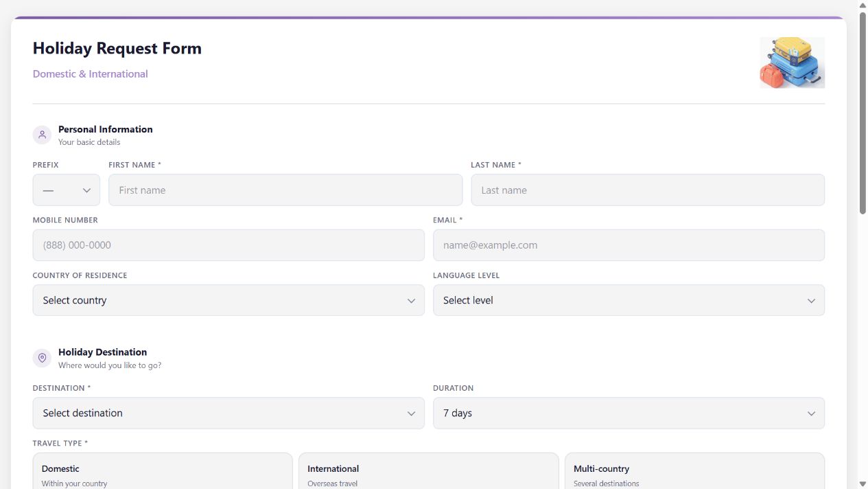Open the Country of Residence dropdown
This screenshot has height=489, width=868.
click(x=228, y=300)
